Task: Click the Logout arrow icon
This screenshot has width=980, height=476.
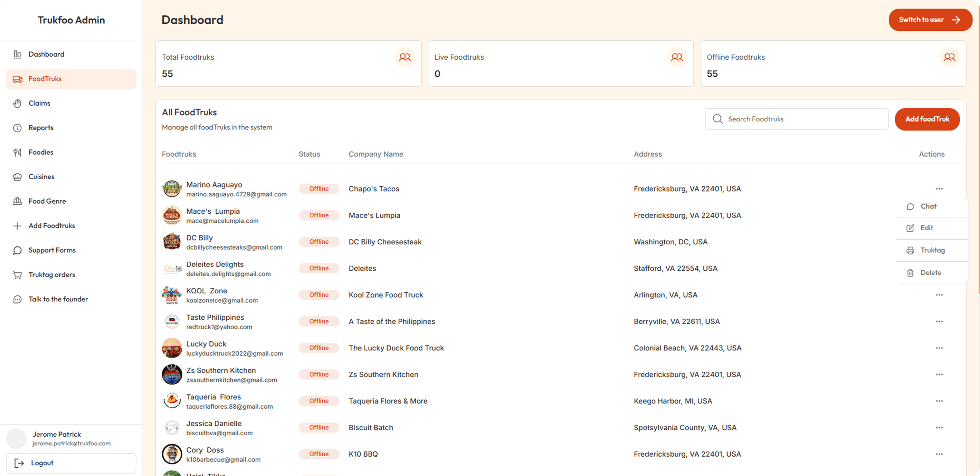Action: click(19, 463)
